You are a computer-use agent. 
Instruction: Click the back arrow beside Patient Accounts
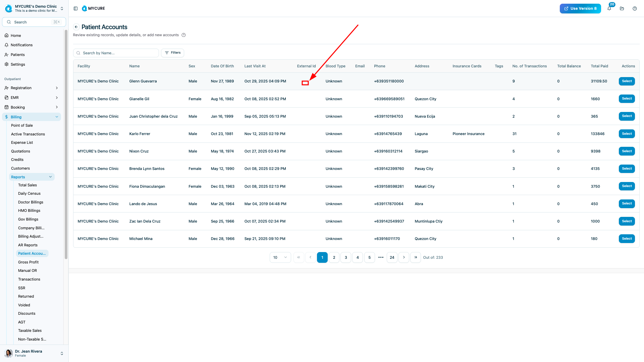pos(76,27)
